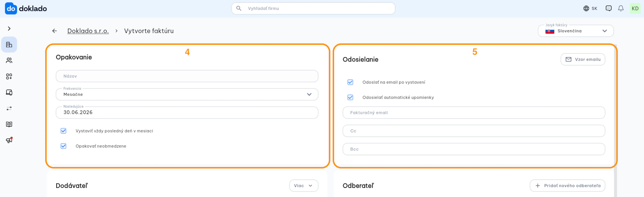Open the devices icon in sidebar
Image resolution: width=644 pixels, height=197 pixels.
pos(9,92)
